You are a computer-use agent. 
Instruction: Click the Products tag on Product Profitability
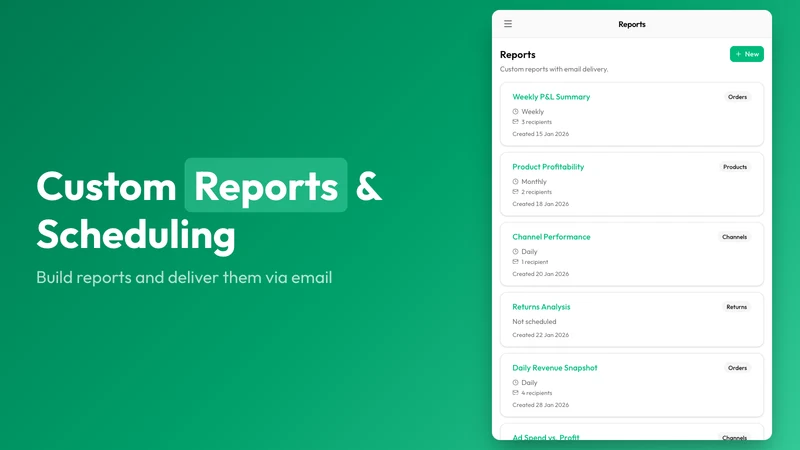pyautogui.click(x=735, y=167)
